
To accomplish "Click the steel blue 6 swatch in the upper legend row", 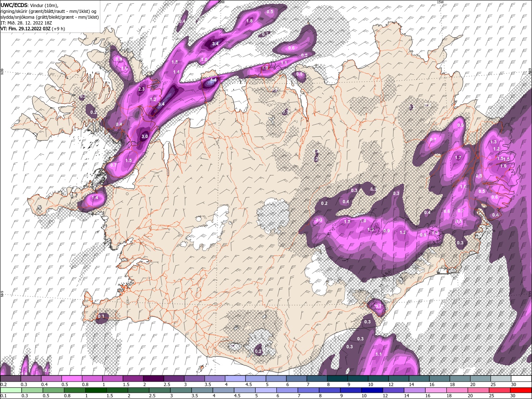I will (296, 379).
